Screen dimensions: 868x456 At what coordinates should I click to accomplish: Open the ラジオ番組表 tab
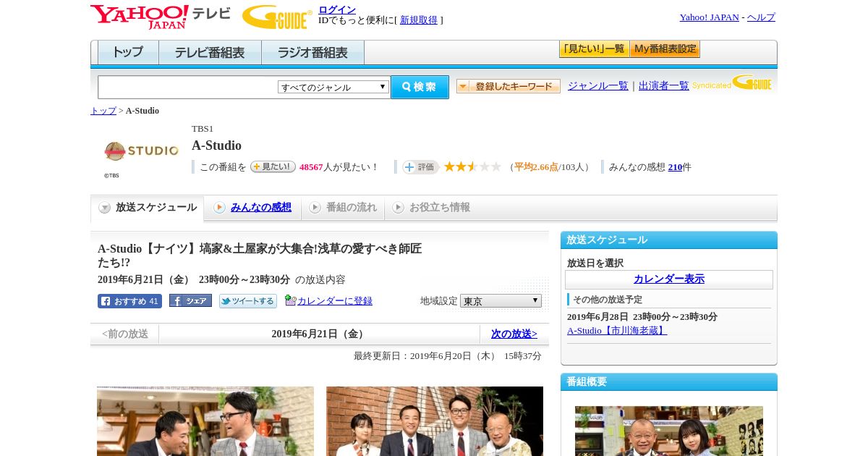point(312,53)
